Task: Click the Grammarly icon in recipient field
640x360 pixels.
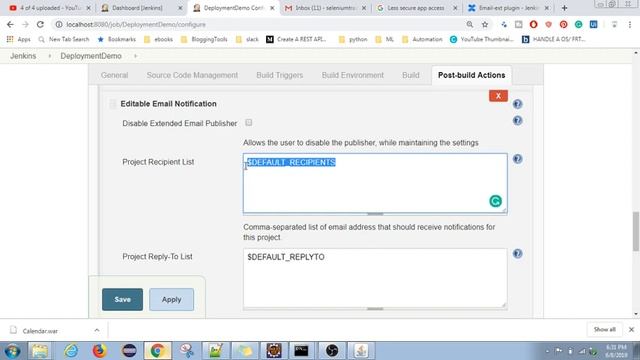Action: [495, 201]
